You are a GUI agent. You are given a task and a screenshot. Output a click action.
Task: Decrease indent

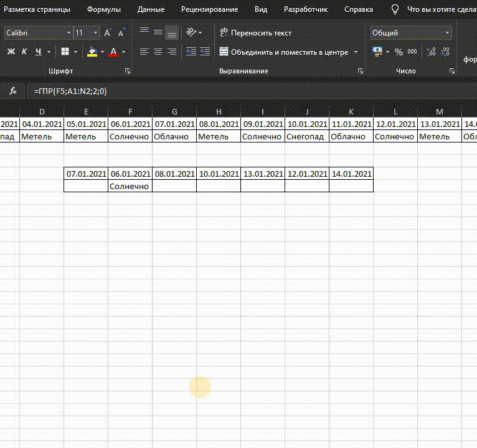point(191,52)
